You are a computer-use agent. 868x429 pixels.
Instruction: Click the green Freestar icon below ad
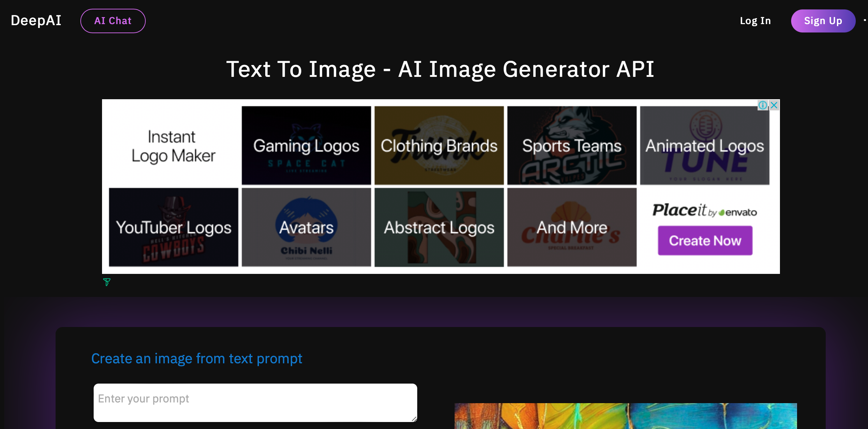[x=107, y=282]
